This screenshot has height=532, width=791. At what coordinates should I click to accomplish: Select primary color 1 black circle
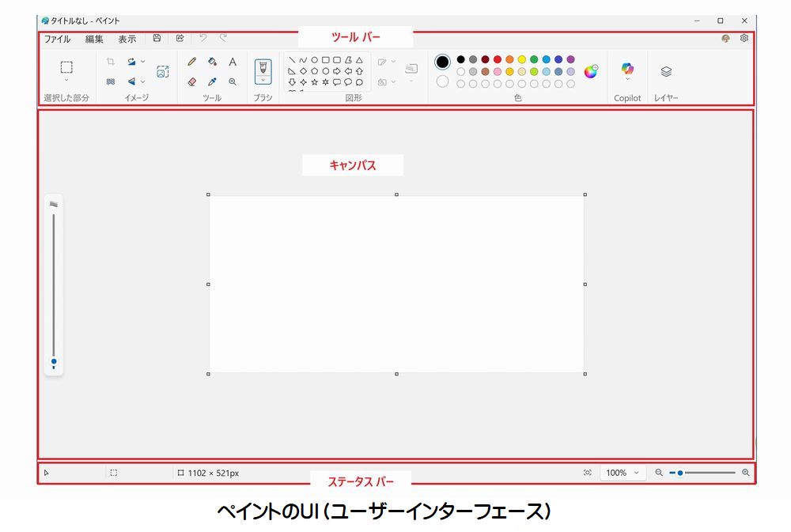[x=442, y=62]
